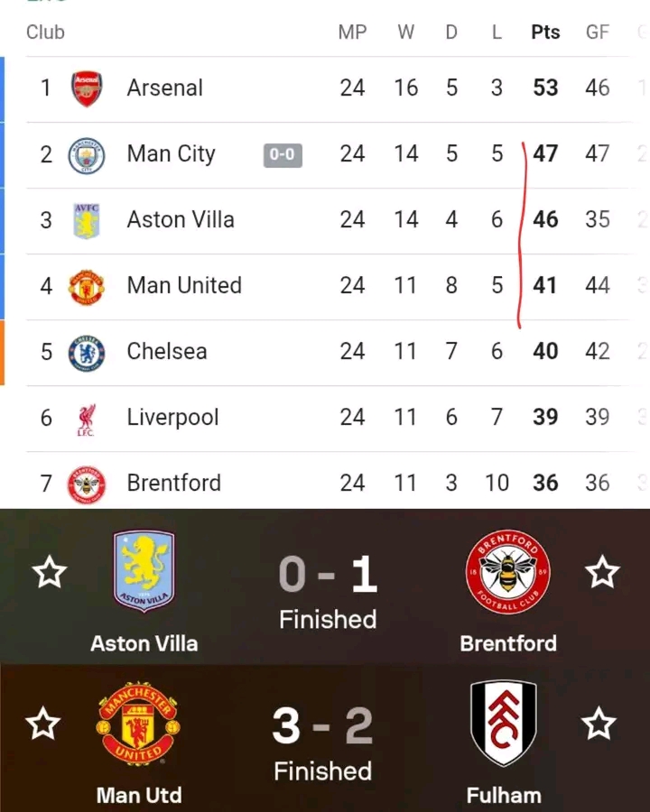This screenshot has height=812, width=650.
Task: Click the Liverpool club crest
Action: (x=87, y=419)
